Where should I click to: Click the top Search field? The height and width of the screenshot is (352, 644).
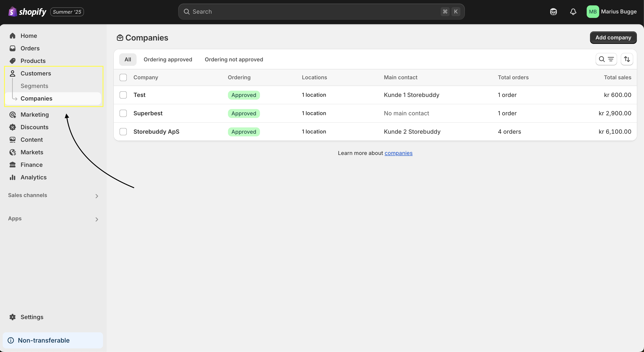click(321, 12)
